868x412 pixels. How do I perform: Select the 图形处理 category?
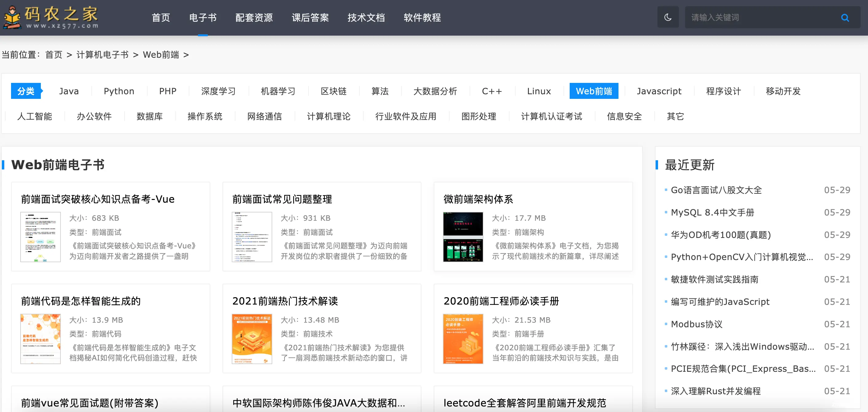(x=479, y=116)
